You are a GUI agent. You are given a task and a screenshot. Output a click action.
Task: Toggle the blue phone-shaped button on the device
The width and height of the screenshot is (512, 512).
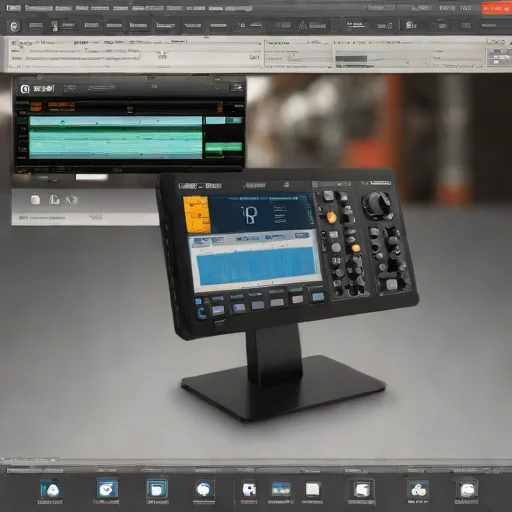[201, 313]
